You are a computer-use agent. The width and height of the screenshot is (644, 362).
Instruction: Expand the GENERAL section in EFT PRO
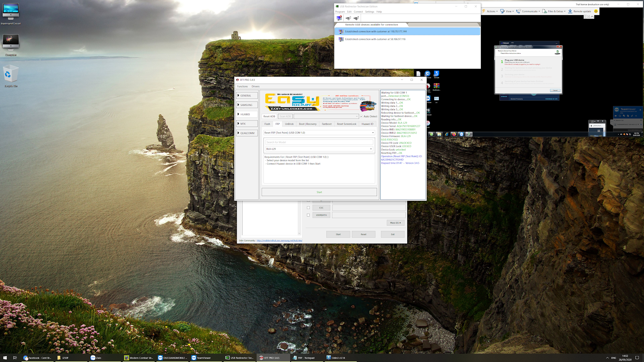tap(247, 96)
